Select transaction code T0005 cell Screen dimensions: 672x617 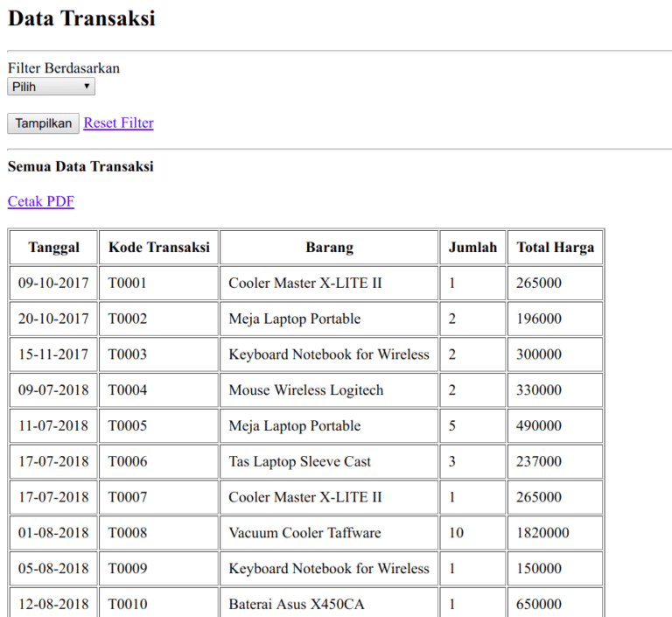click(x=158, y=425)
